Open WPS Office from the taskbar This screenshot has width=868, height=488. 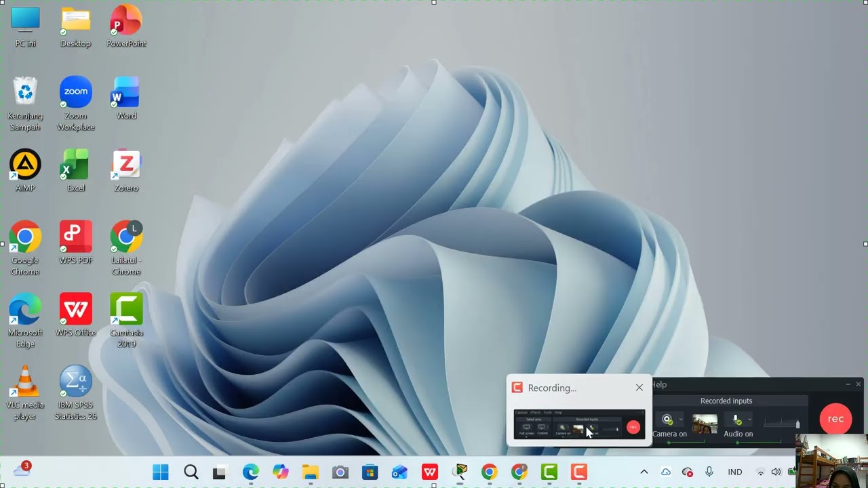pos(429,472)
